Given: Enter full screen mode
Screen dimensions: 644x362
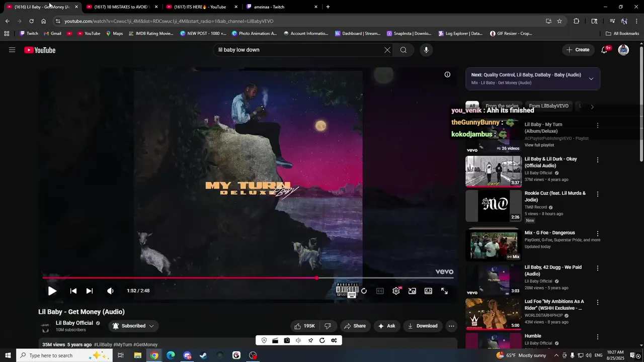Looking at the screenshot, I should (x=444, y=291).
